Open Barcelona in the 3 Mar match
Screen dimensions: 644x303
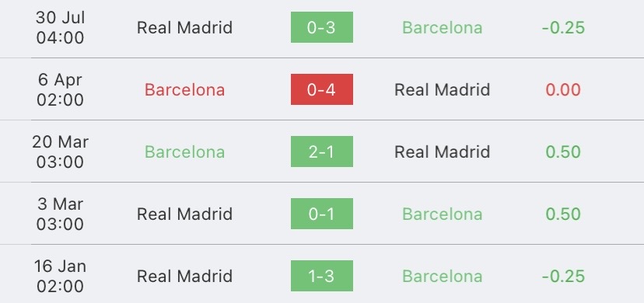(443, 214)
